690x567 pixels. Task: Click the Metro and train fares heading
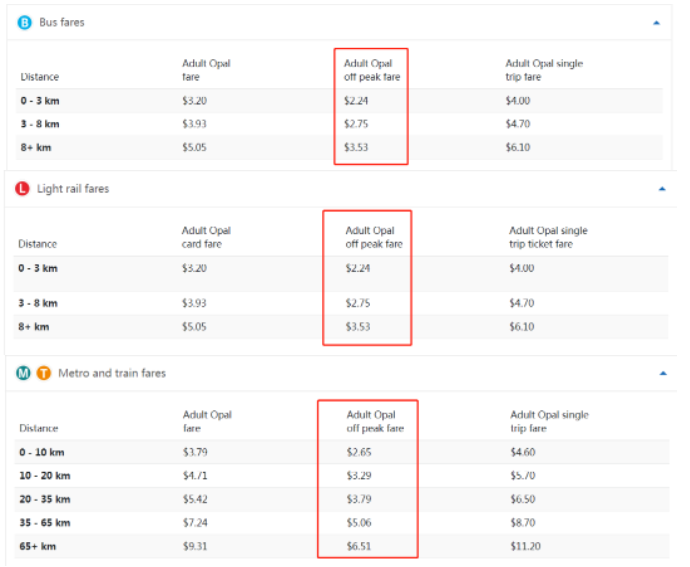click(x=112, y=373)
